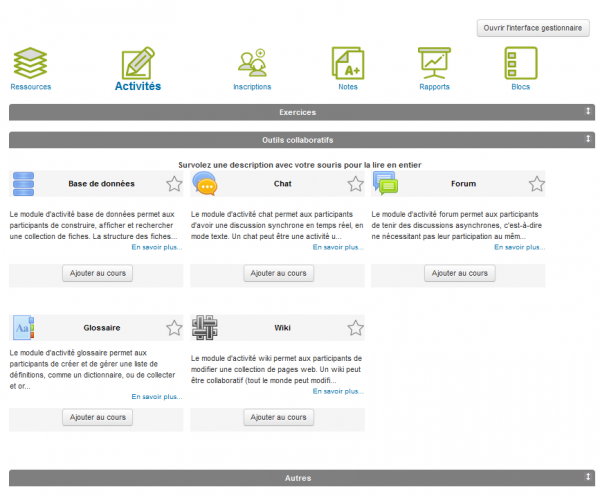This screenshot has width=600, height=496.
Task: Click the Chat speech bubble icon
Action: [x=204, y=184]
